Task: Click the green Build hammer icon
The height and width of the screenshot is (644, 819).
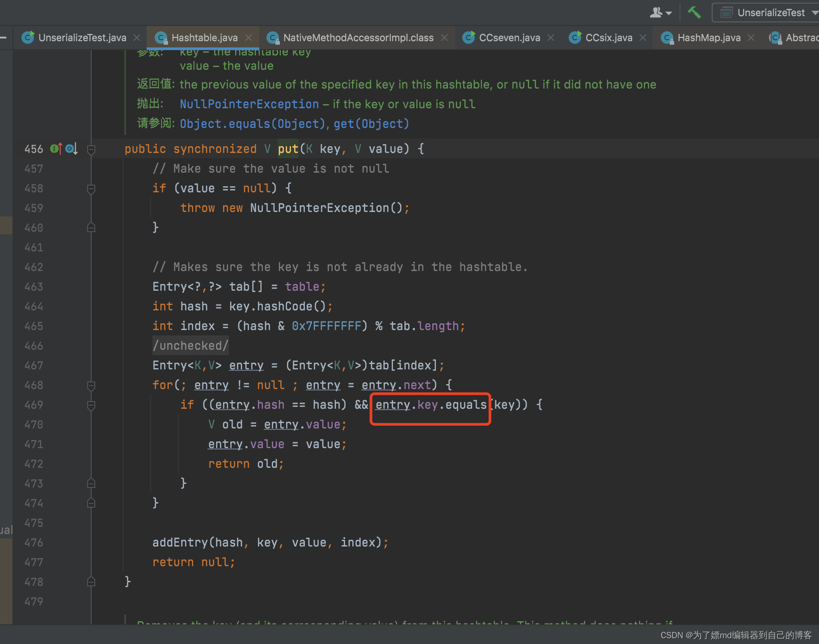Action: pos(694,13)
